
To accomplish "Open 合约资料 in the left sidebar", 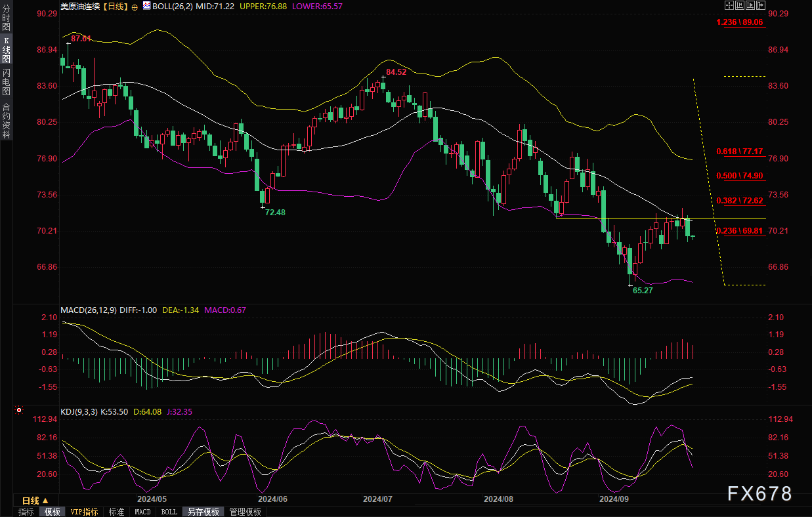I will click(x=6, y=120).
